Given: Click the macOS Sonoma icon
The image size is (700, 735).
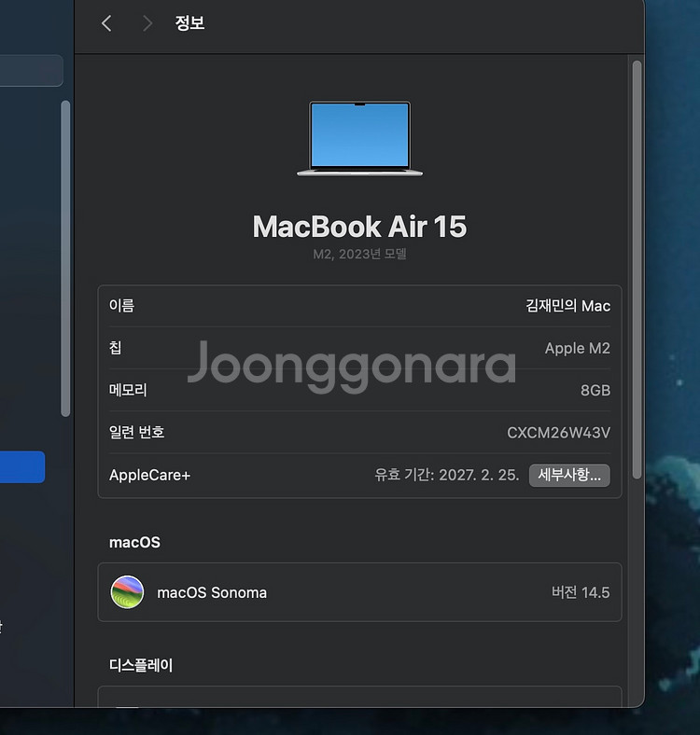Looking at the screenshot, I should point(127,592).
